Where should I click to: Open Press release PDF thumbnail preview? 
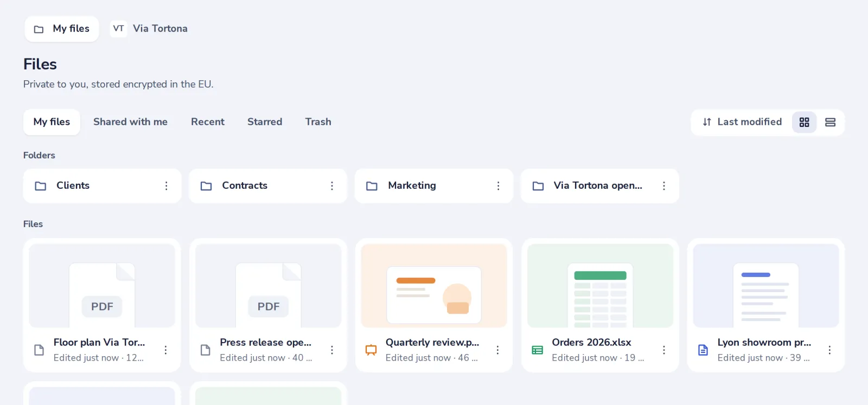[268, 286]
